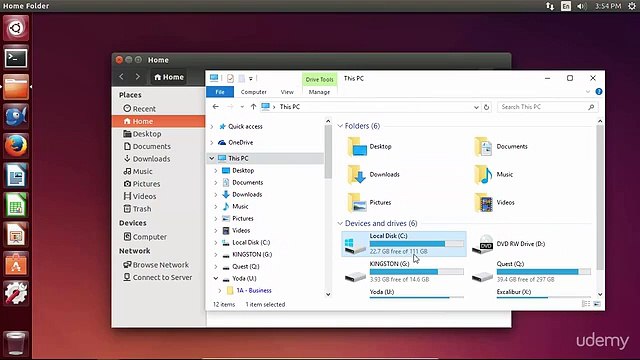
Task: Switch to details view icon in status bar
Action: [586, 304]
